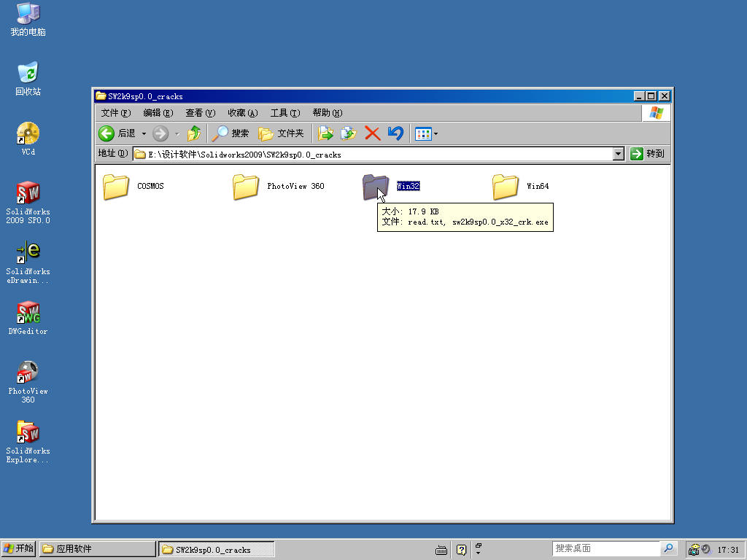Open the Help (帮助) menu
Image resolution: width=747 pixels, height=560 pixels.
tap(328, 113)
